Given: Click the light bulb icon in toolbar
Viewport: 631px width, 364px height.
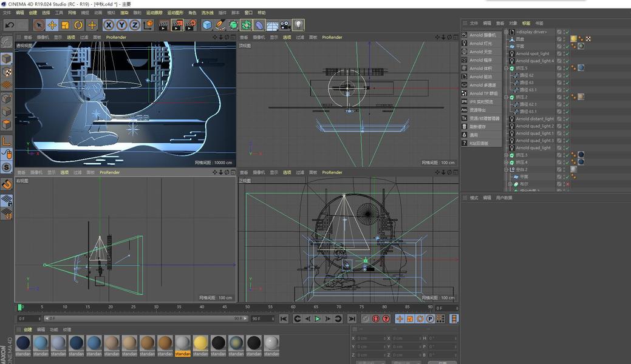Looking at the screenshot, I should pos(298,25).
